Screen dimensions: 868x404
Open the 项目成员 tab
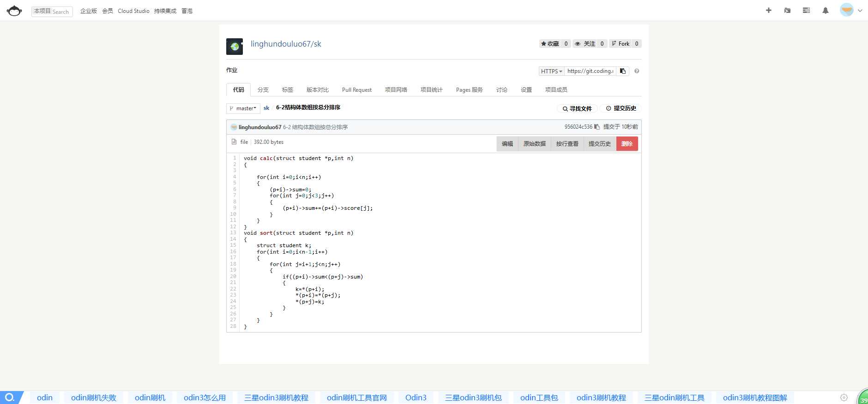(556, 90)
